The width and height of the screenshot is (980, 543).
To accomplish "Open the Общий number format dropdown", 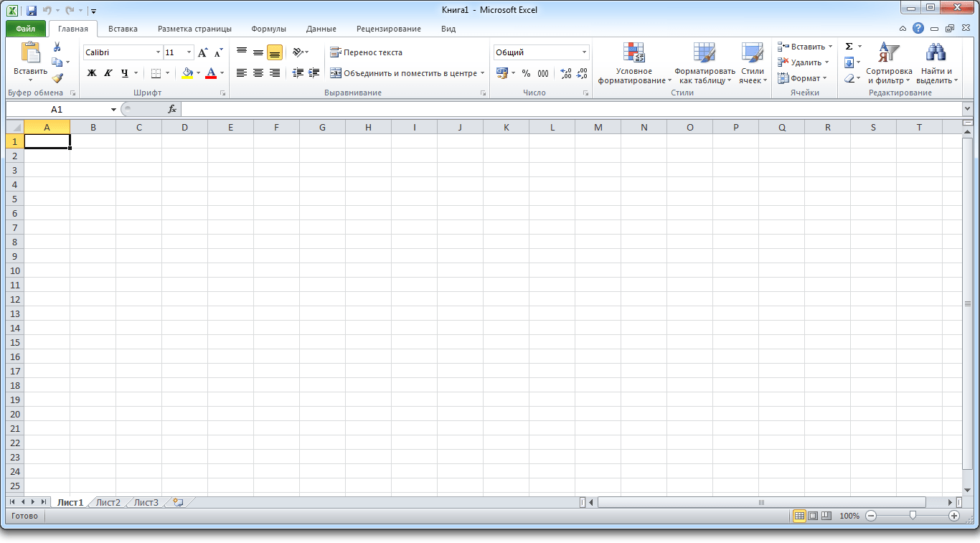I will coord(585,52).
